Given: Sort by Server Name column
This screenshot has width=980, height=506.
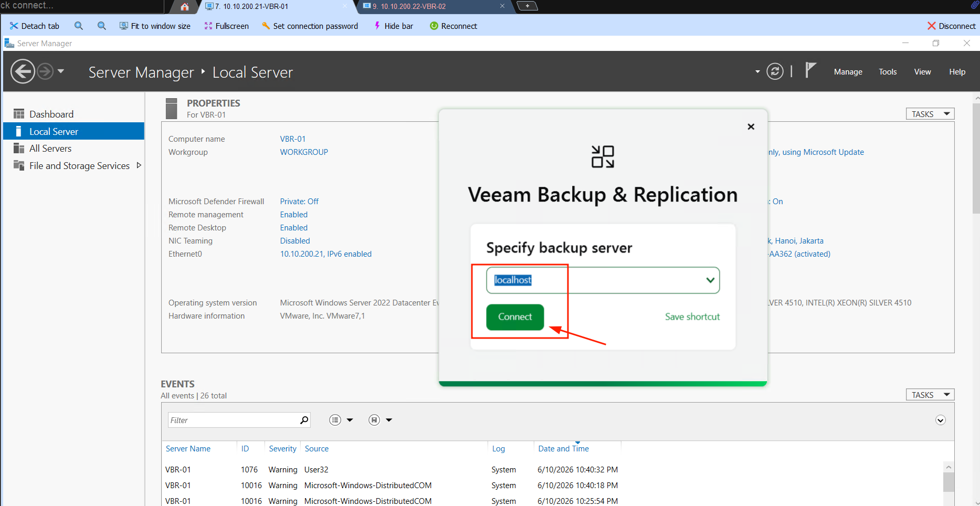Looking at the screenshot, I should click(188, 449).
